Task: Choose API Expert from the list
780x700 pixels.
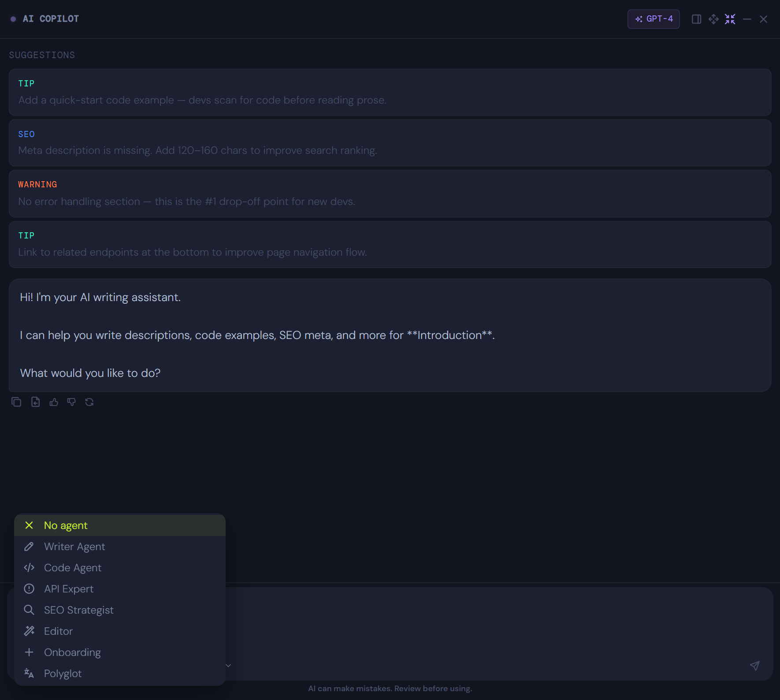Action: click(68, 588)
